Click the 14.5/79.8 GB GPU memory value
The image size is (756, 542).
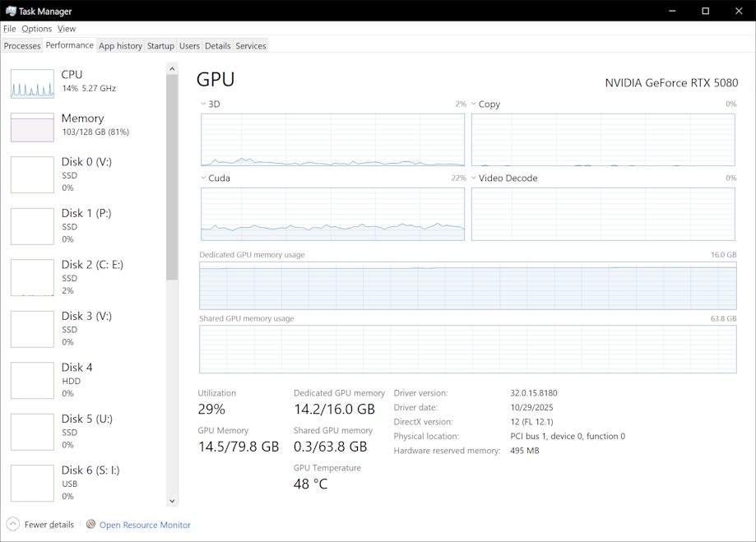(239, 447)
